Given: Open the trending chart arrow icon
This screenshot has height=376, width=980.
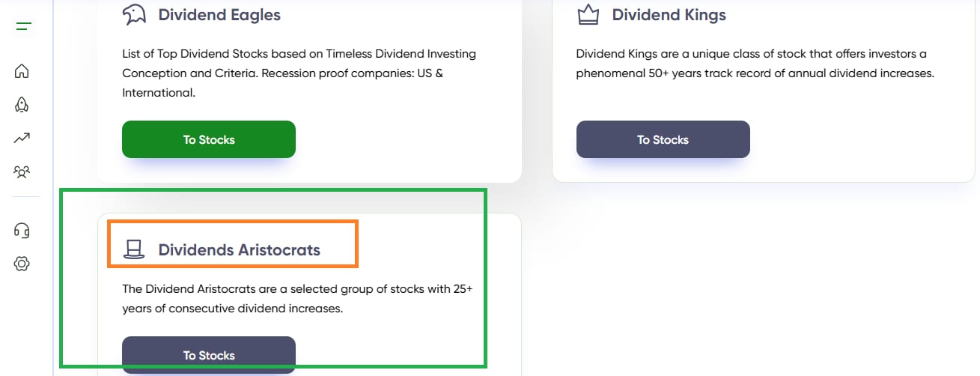Looking at the screenshot, I should pyautogui.click(x=22, y=138).
